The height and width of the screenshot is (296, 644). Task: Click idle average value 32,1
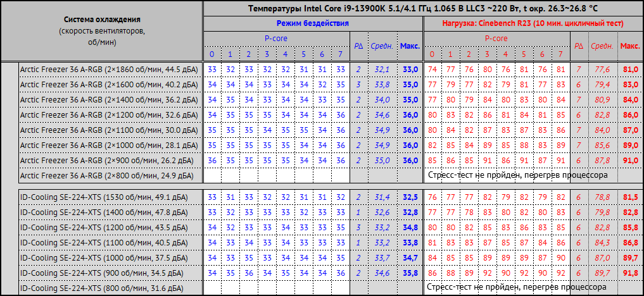pyautogui.click(x=382, y=70)
